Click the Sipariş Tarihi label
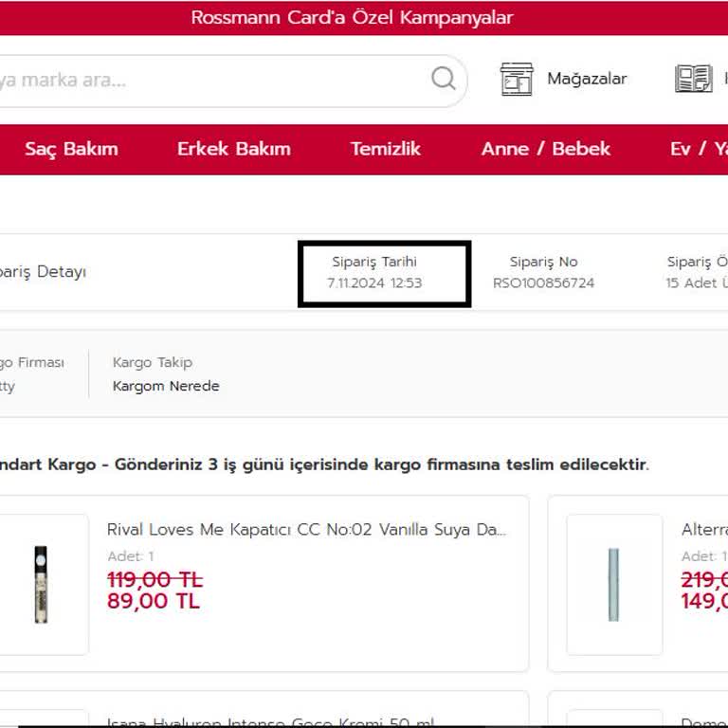The width and height of the screenshot is (728, 728). [x=374, y=262]
